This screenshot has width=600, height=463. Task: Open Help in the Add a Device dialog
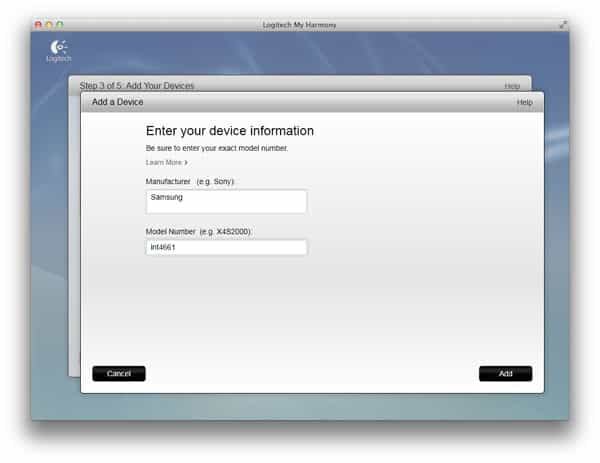(525, 103)
